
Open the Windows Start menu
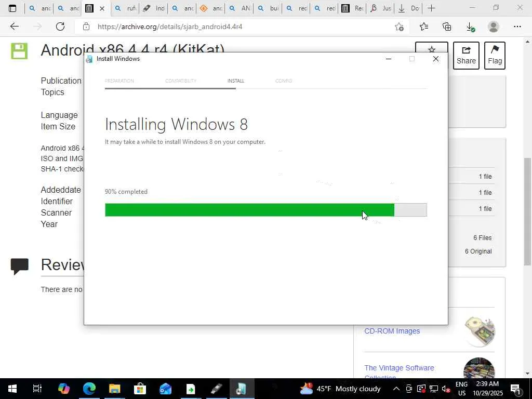12,389
